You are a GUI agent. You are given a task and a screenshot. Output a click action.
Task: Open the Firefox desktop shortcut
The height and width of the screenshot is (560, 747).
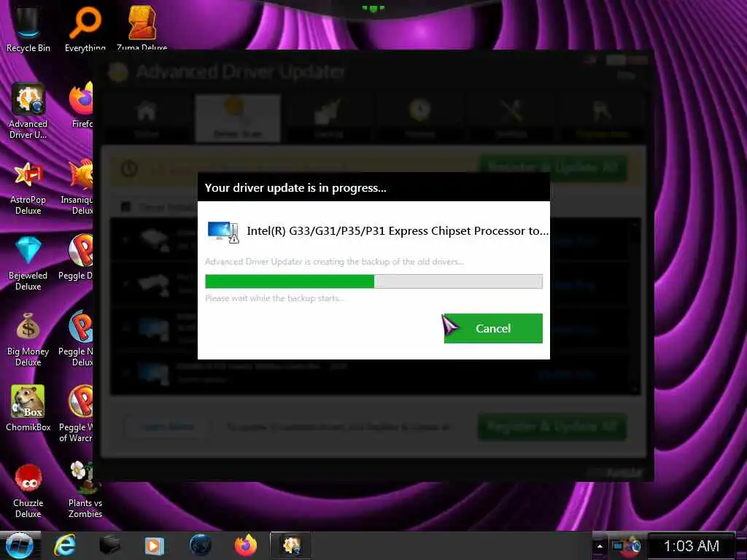[81, 106]
